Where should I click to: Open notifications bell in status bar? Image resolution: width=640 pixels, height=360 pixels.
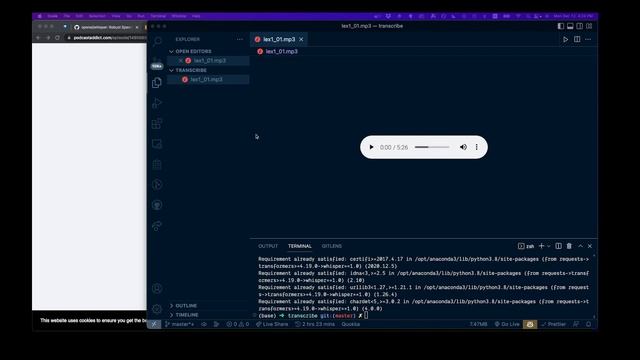tap(589, 324)
